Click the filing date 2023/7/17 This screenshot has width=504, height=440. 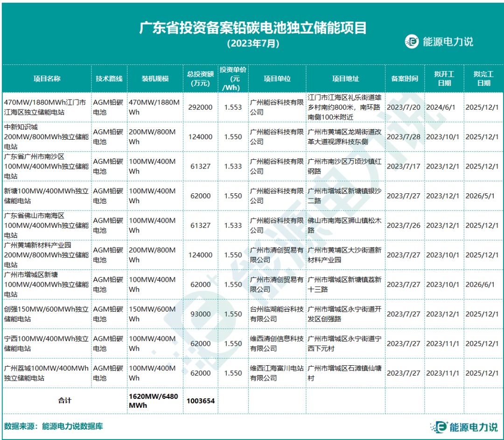point(404,166)
